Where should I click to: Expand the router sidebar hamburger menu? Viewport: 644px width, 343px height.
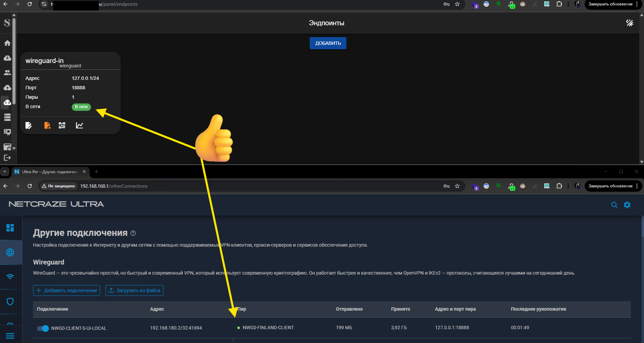(x=10, y=336)
